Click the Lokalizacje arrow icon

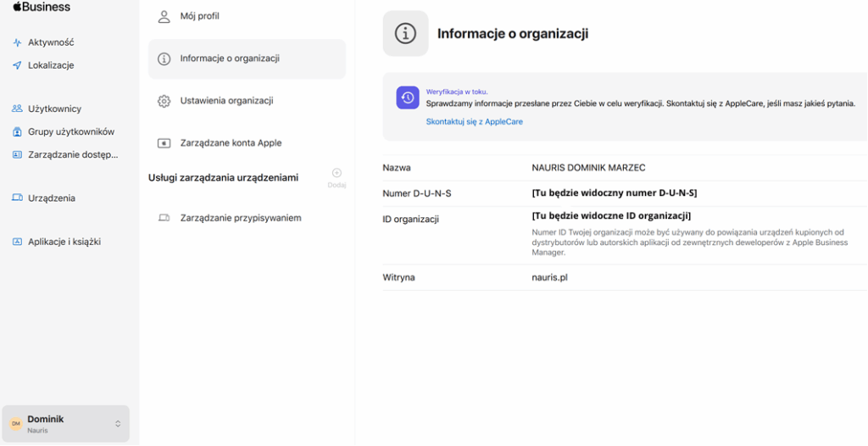(17, 65)
